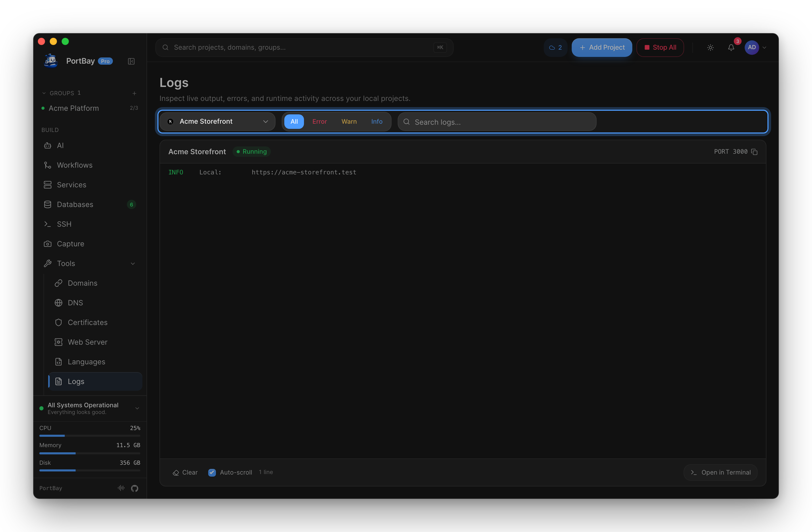Image resolution: width=812 pixels, height=532 pixels.
Task: Open the Acme Storefront project dropdown
Action: point(217,121)
